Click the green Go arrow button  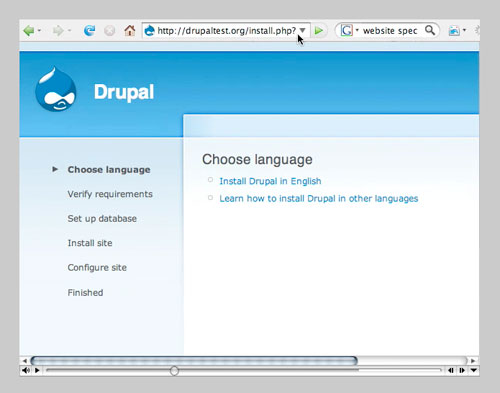tap(319, 31)
